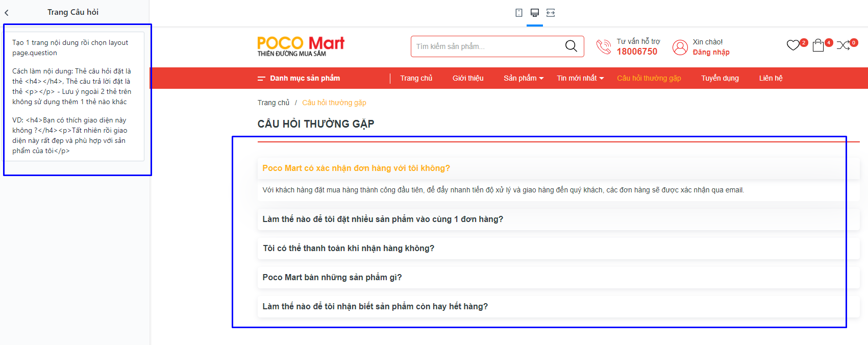Image resolution: width=868 pixels, height=345 pixels.
Task: Click the VD example text in sidebar
Action: click(70, 135)
